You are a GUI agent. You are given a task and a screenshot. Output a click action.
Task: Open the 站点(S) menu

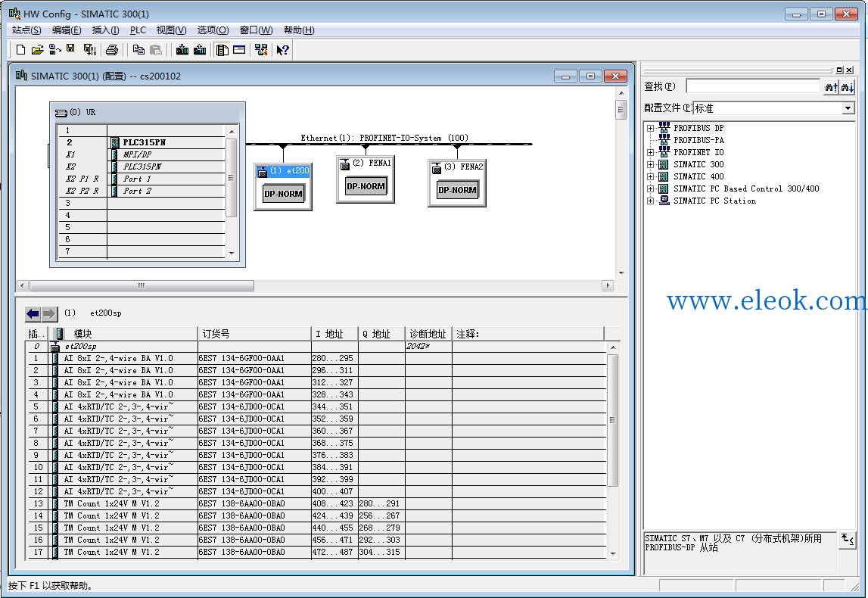[x=26, y=30]
